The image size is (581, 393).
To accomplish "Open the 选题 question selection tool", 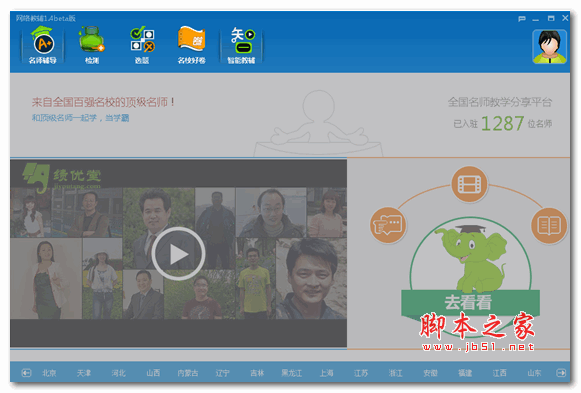I will [142, 45].
